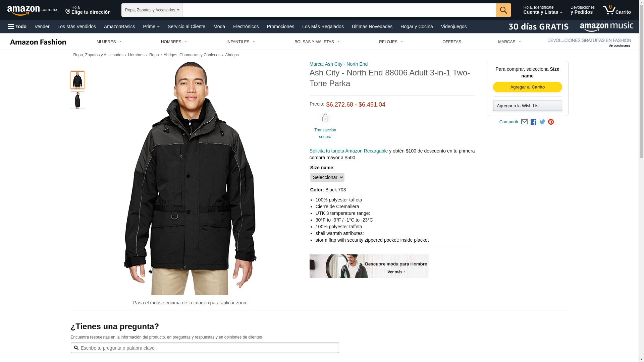This screenshot has height=362, width=644.
Task: Open the Todo hamburger menu
Action: (17, 26)
